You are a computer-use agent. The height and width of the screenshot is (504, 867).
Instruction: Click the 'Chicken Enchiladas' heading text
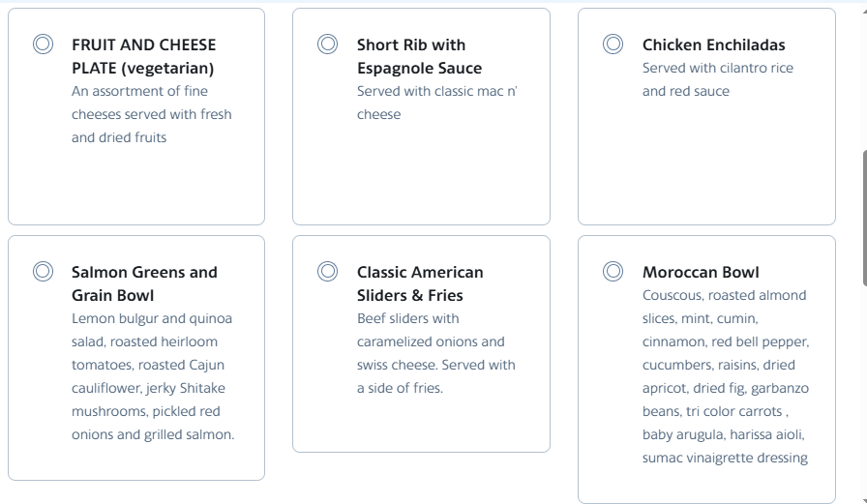coord(713,44)
